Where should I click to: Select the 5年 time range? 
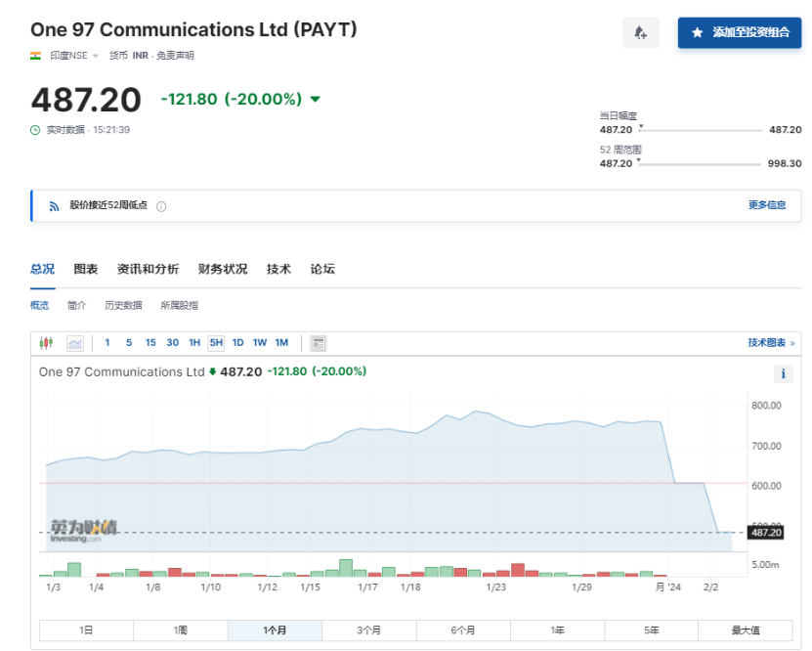tap(652, 630)
